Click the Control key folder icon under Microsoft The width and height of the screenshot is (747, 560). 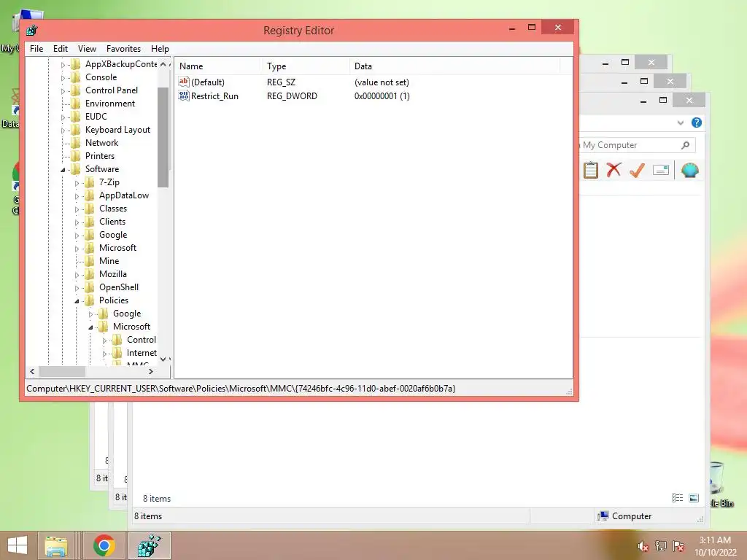coord(117,340)
